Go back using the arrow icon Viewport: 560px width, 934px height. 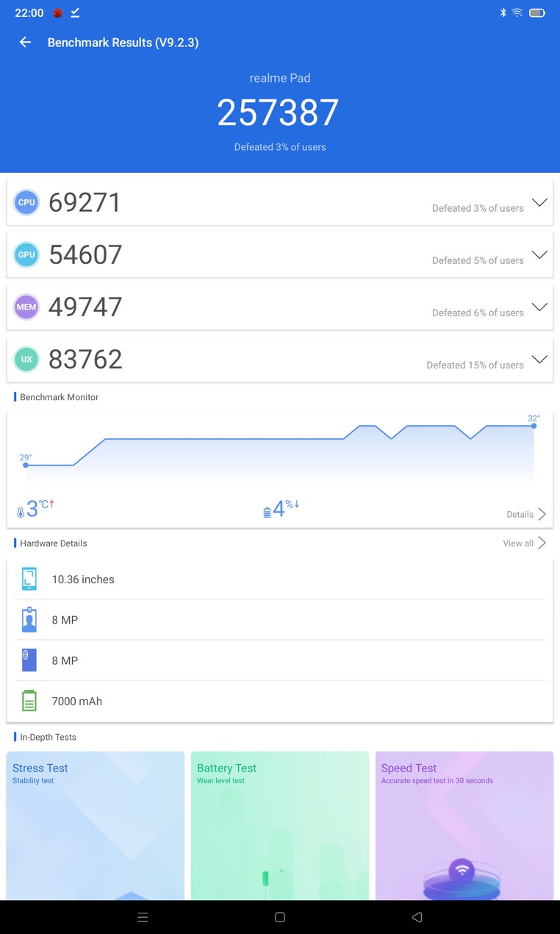[x=25, y=42]
